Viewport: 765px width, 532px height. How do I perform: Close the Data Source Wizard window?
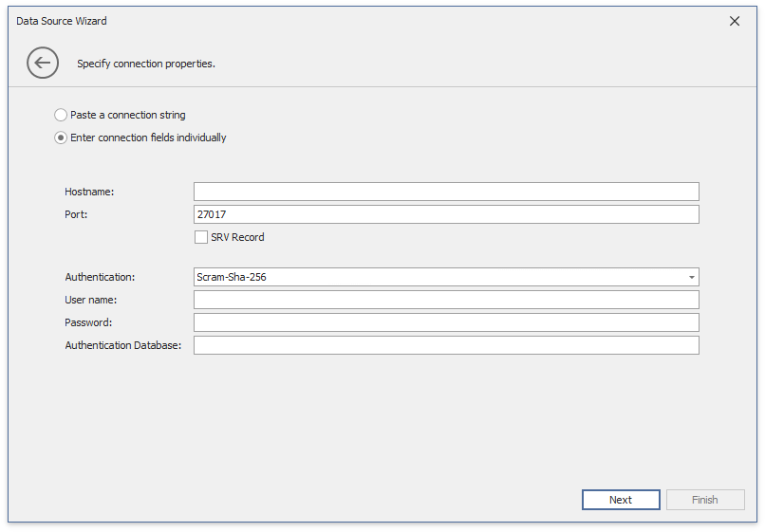click(734, 21)
